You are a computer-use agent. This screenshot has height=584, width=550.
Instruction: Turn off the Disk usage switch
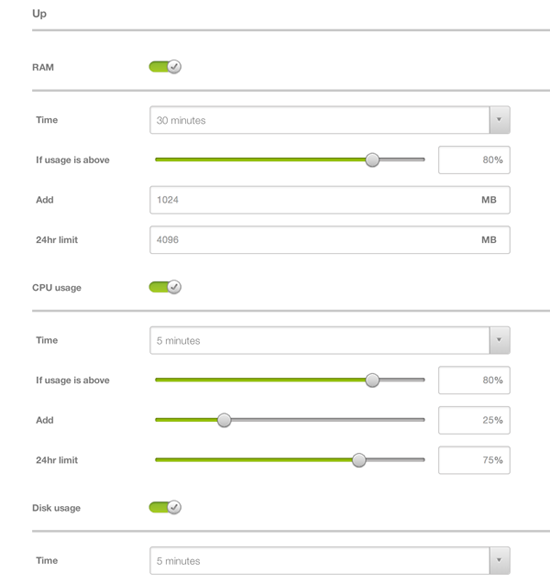(165, 507)
